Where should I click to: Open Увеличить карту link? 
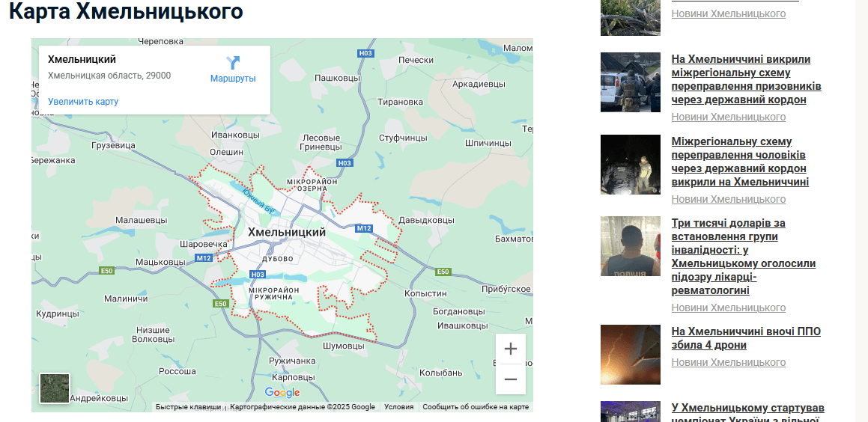(83, 102)
